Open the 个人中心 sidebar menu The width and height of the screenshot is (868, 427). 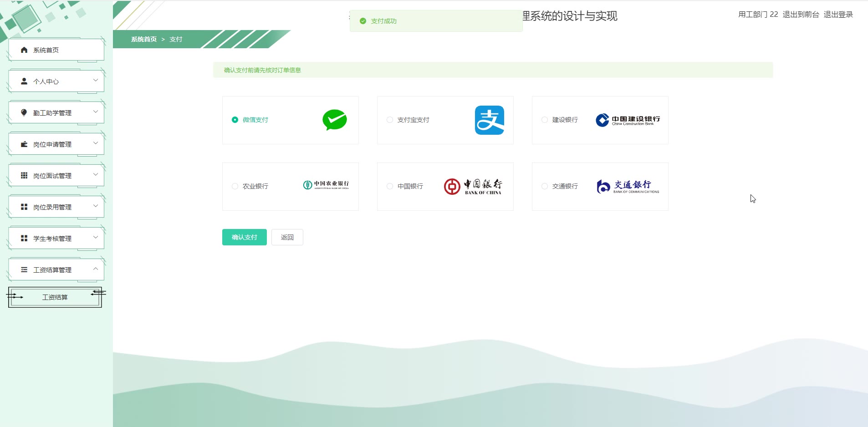(x=56, y=81)
